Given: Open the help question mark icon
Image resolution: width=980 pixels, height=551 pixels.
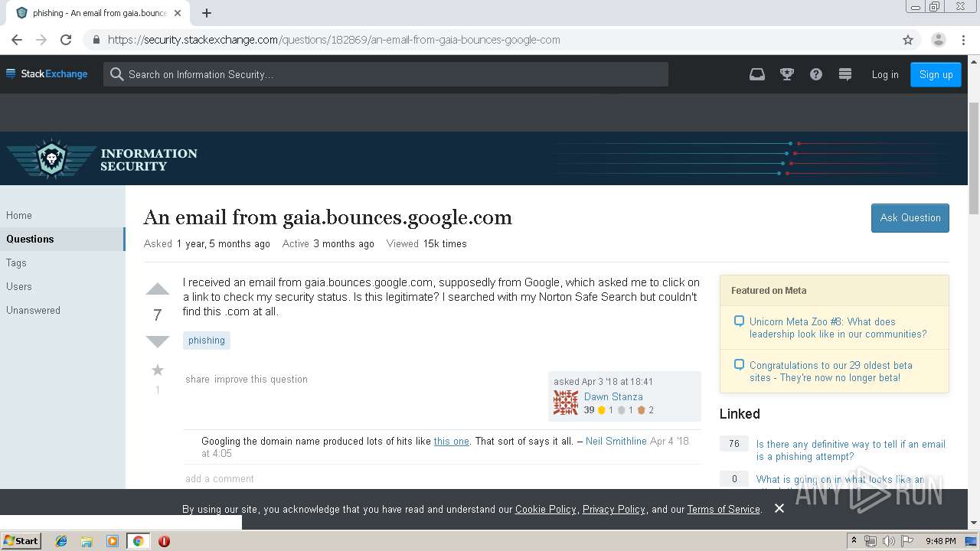Looking at the screenshot, I should click(816, 74).
